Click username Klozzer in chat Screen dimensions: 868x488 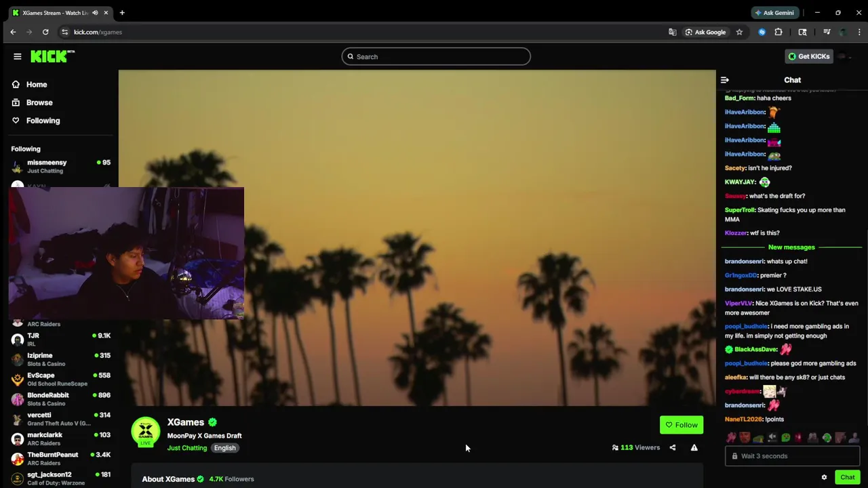click(736, 233)
